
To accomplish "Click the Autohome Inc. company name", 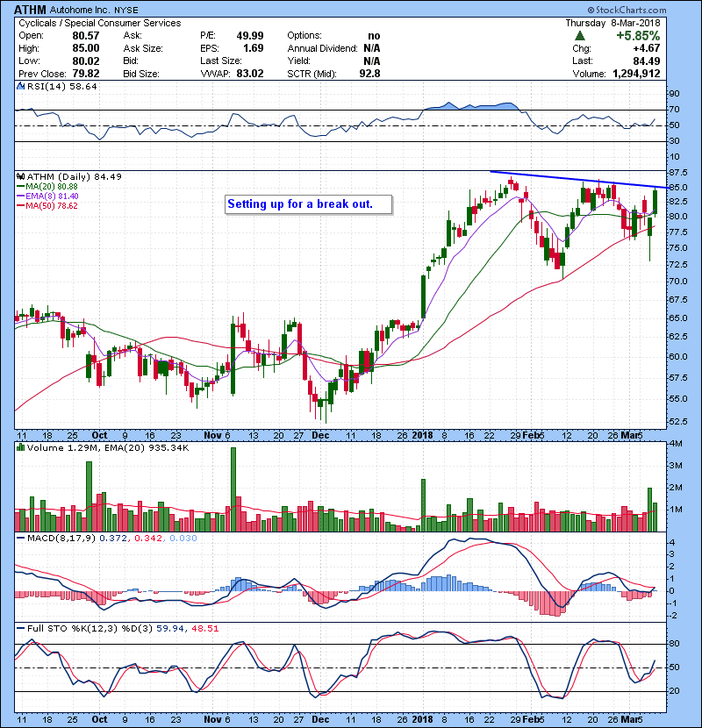I will pyautogui.click(x=80, y=10).
